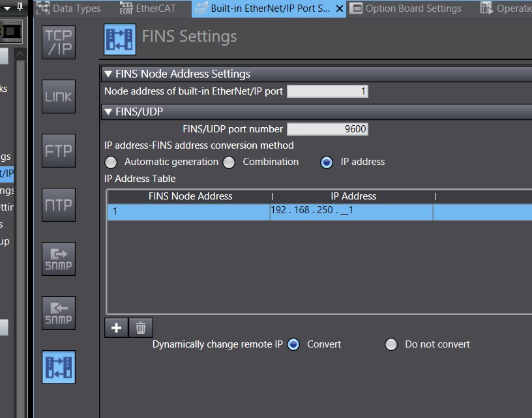532x418 pixels.
Task: Choose Do not convert option
Action: click(391, 345)
